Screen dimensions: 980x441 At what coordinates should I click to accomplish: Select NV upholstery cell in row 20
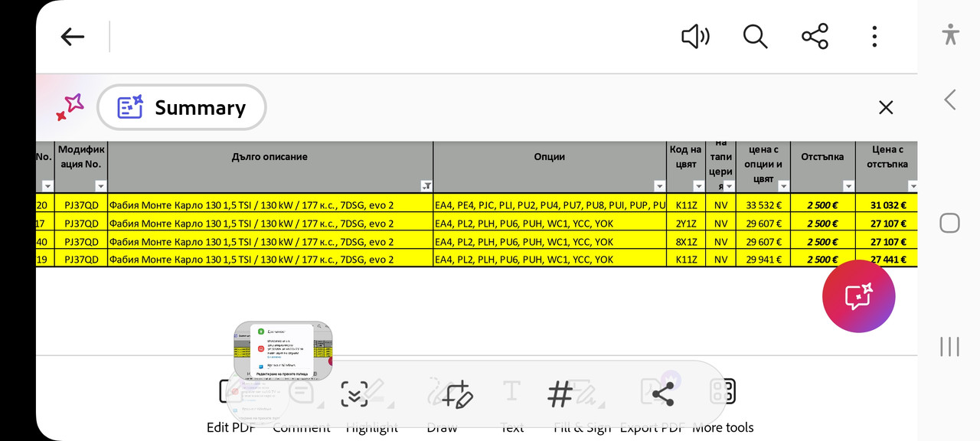[x=720, y=205]
